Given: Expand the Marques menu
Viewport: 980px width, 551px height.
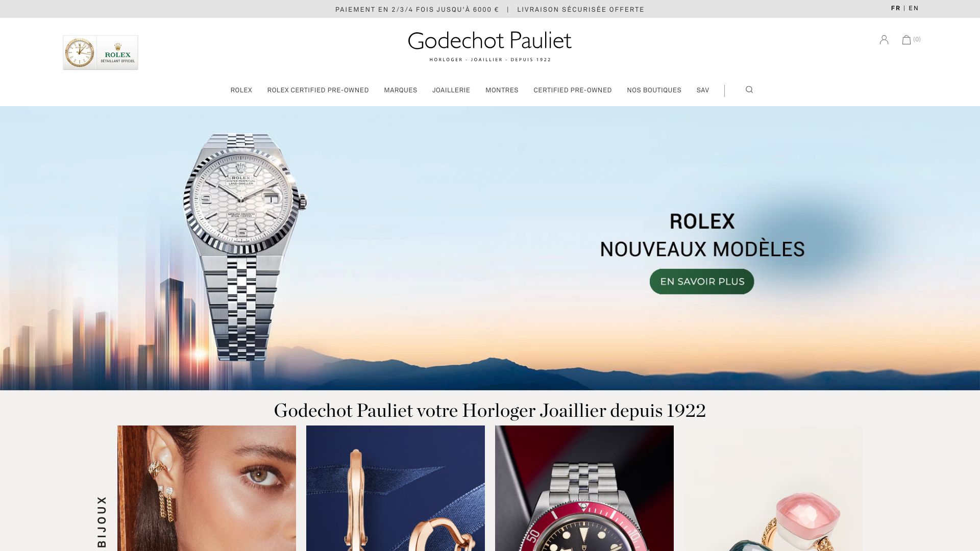Looking at the screenshot, I should (401, 90).
